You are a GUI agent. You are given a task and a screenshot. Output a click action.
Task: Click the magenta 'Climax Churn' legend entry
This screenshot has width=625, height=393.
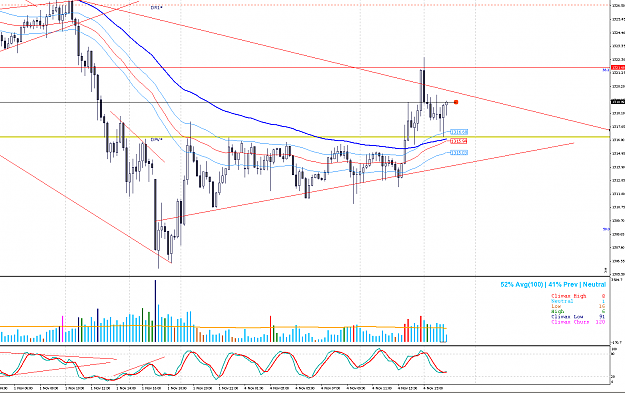570,322
